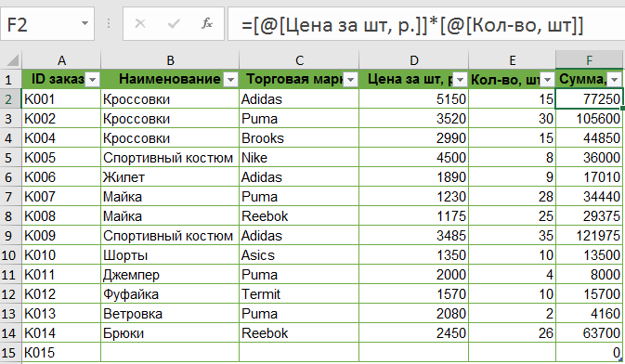Open the Кол-во, шт filter dropdown
Image resolution: width=625 pixels, height=364 pixels.
point(547,80)
